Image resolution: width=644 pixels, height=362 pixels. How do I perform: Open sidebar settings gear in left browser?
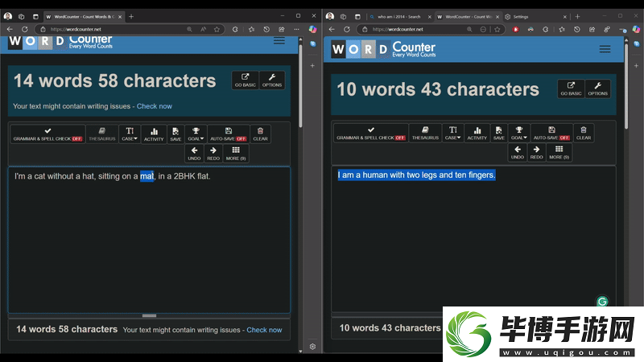pos(312,347)
